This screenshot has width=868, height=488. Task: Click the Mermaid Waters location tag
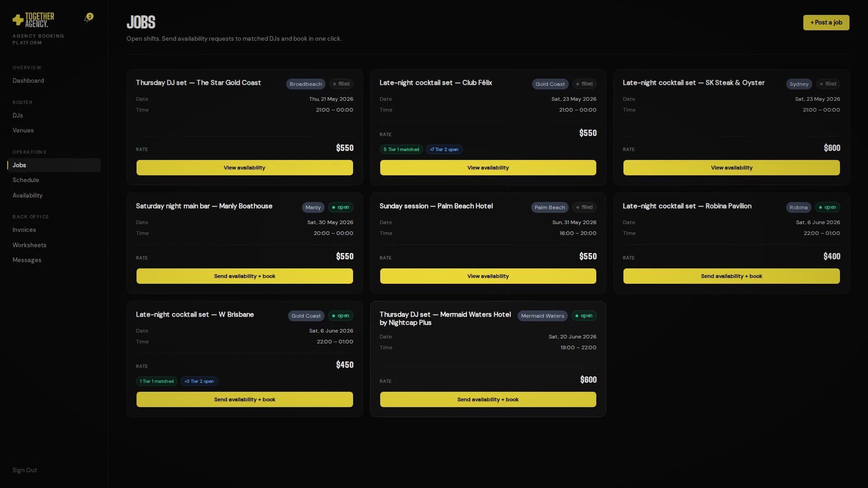click(542, 316)
